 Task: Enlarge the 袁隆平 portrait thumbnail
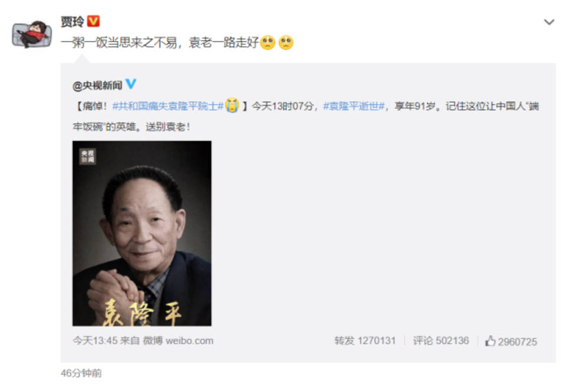coord(142,234)
